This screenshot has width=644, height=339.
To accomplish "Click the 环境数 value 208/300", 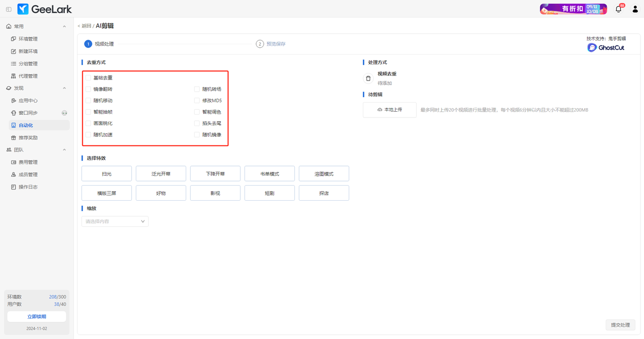I will point(57,297).
